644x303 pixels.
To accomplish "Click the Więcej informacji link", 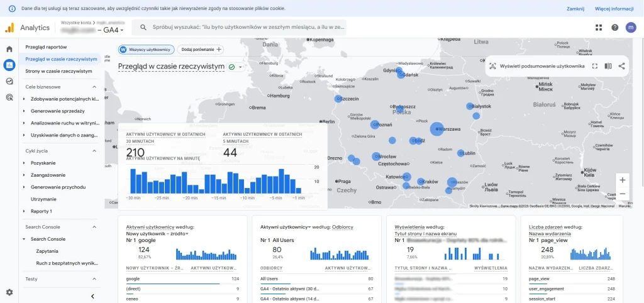I will click(x=614, y=9).
